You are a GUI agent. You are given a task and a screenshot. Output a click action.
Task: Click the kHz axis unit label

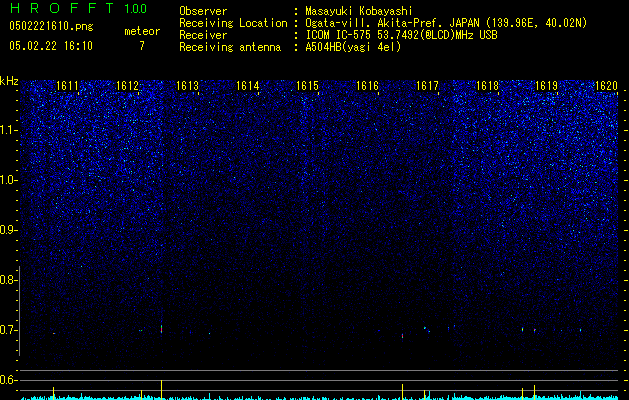[9, 81]
